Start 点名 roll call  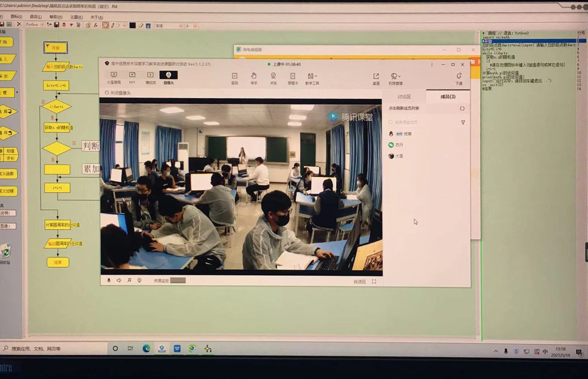tap(273, 77)
